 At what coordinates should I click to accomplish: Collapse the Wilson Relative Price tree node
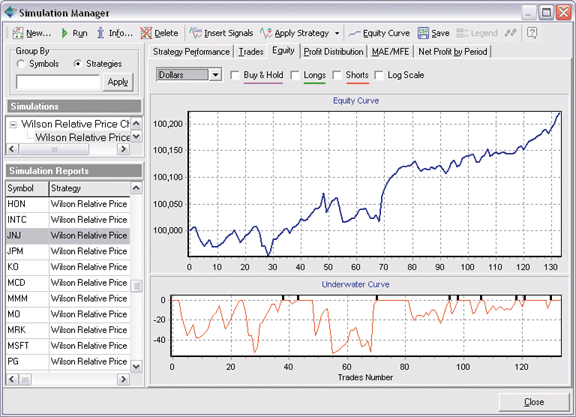[13, 125]
